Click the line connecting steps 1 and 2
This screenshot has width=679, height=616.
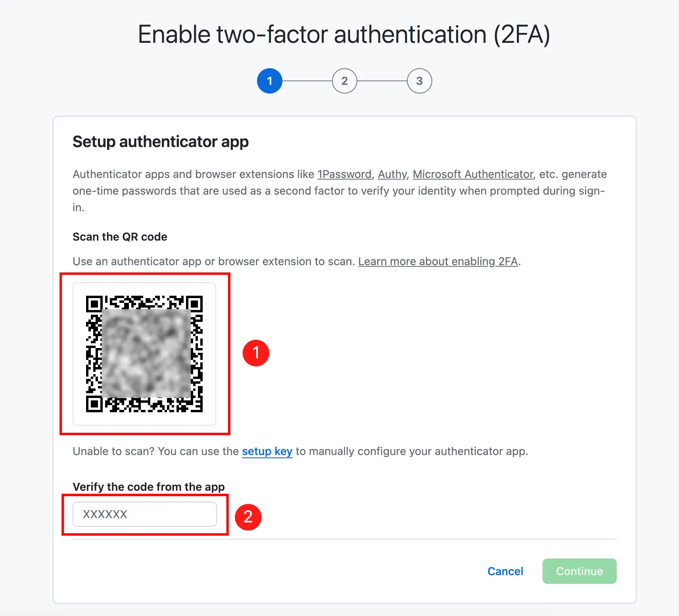307,81
